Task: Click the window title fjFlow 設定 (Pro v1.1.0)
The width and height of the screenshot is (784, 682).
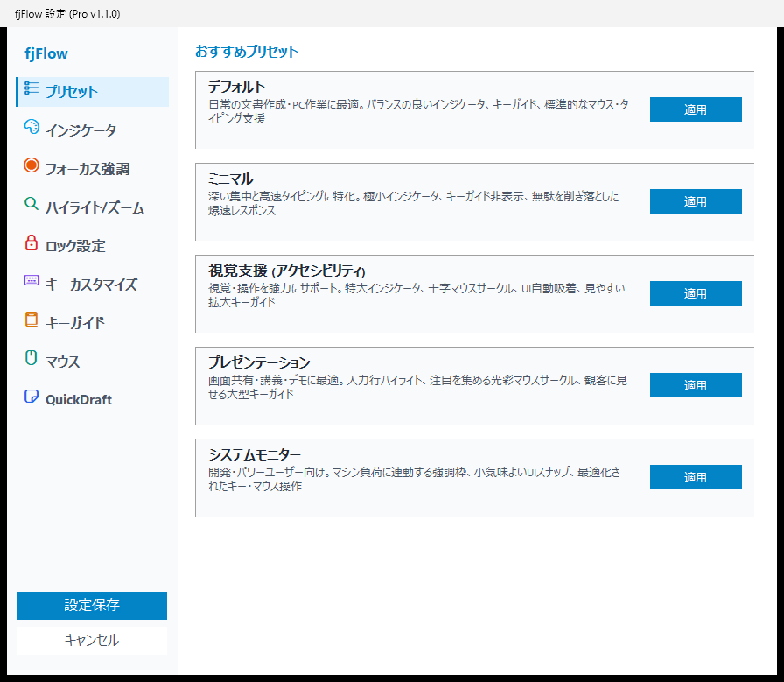Action: (x=67, y=14)
